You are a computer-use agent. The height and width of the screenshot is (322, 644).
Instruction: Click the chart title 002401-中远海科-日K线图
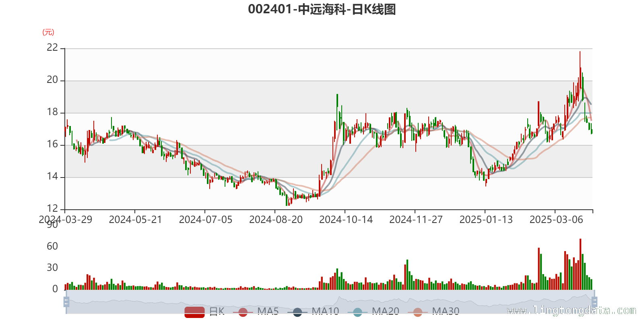click(322, 9)
